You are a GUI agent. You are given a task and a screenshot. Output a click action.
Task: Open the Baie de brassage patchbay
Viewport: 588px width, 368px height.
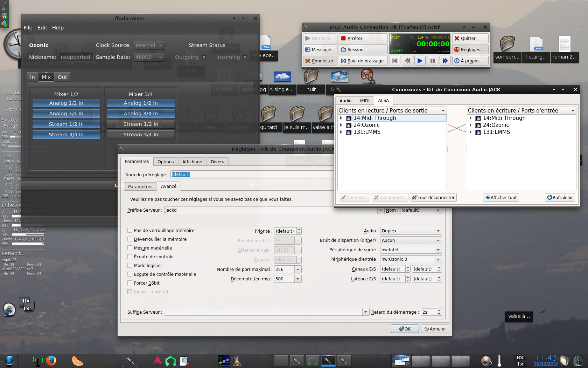click(363, 61)
